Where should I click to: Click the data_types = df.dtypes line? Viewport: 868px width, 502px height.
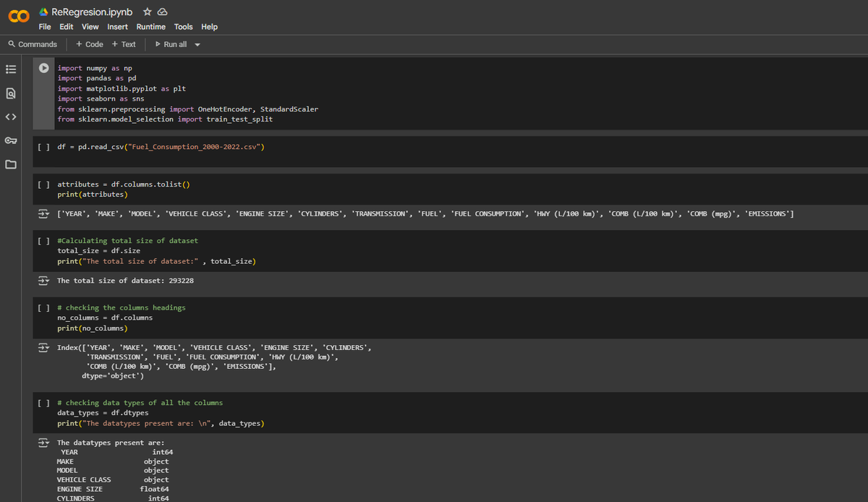click(103, 412)
